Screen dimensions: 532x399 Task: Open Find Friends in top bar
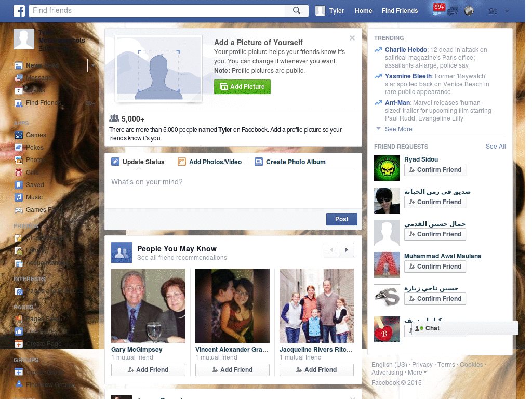[400, 11]
